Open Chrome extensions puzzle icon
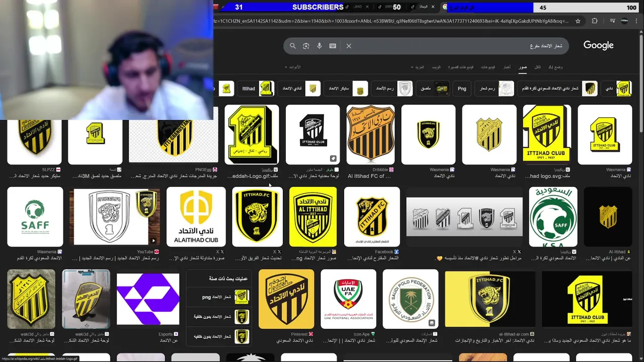This screenshot has width=644, height=362. [x=595, y=21]
